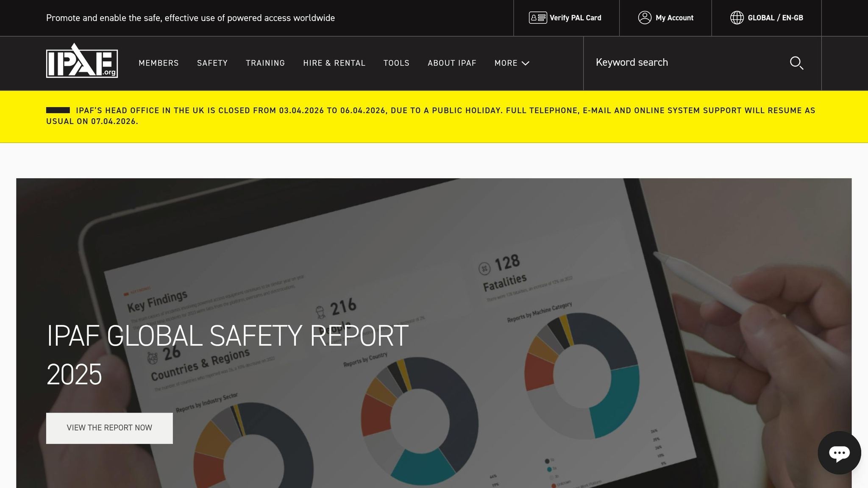
Task: Focus the Keyword search field
Action: (687, 63)
